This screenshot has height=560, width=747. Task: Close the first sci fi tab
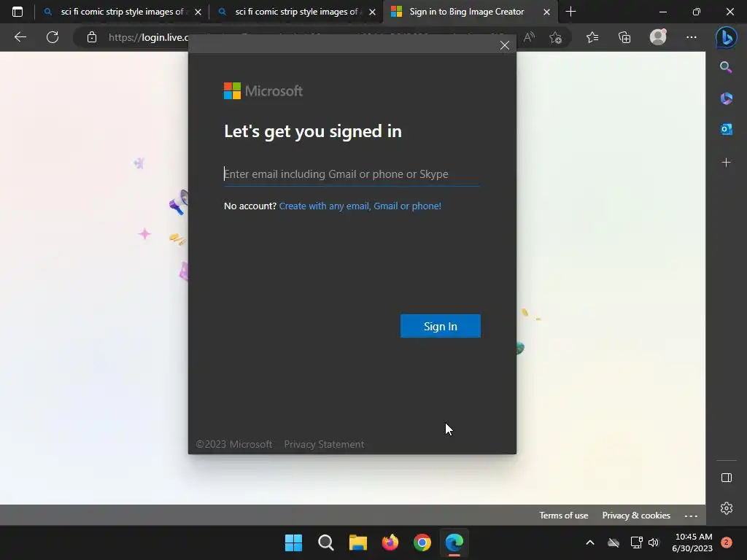[x=198, y=12]
